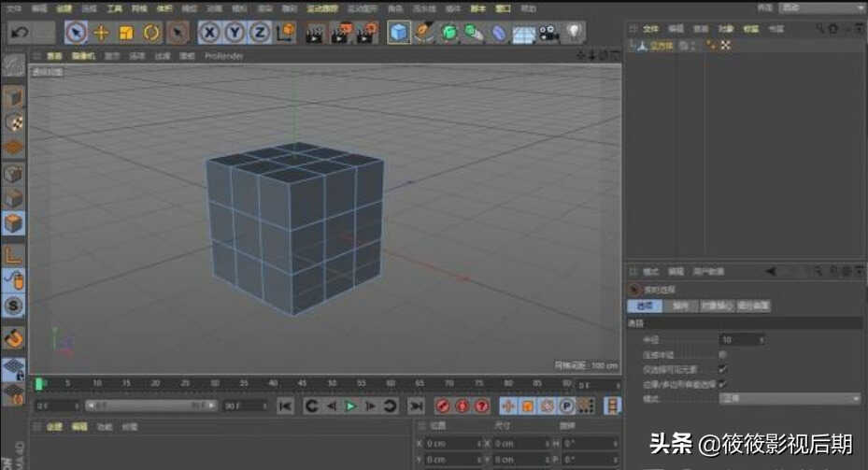Toggle the coordinate system icon
This screenshot has height=470, width=868.
[x=285, y=33]
